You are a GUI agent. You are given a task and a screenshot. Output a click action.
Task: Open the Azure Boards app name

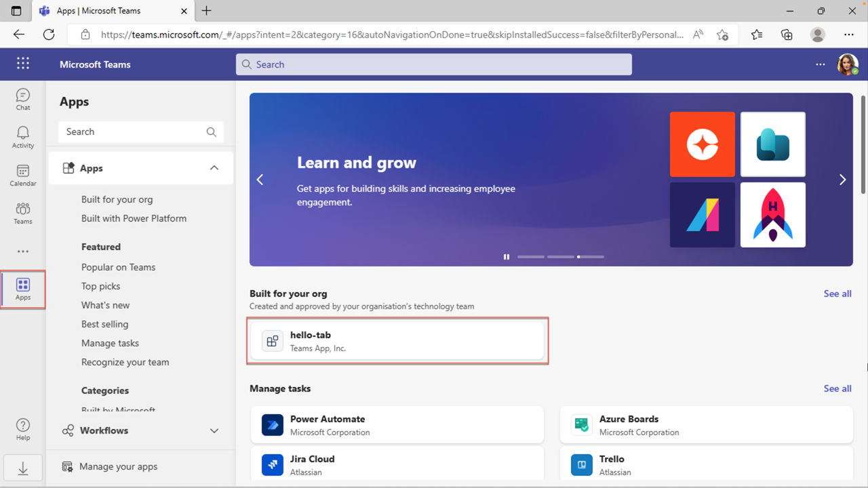[x=629, y=419]
